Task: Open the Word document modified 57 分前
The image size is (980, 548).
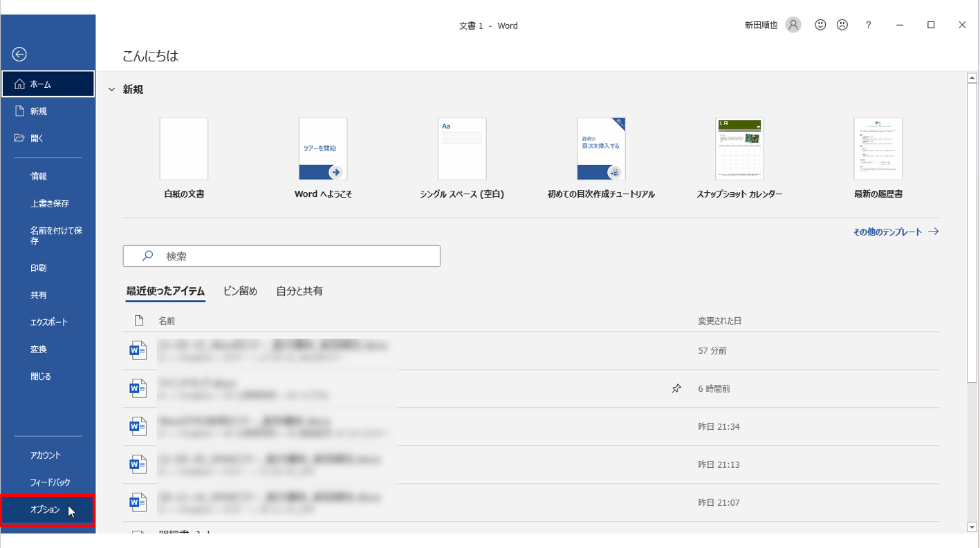Action: pyautogui.click(x=270, y=350)
